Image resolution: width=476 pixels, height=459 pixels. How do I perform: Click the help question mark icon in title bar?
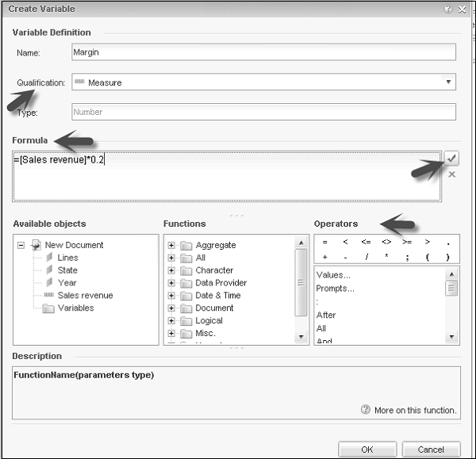[x=448, y=9]
